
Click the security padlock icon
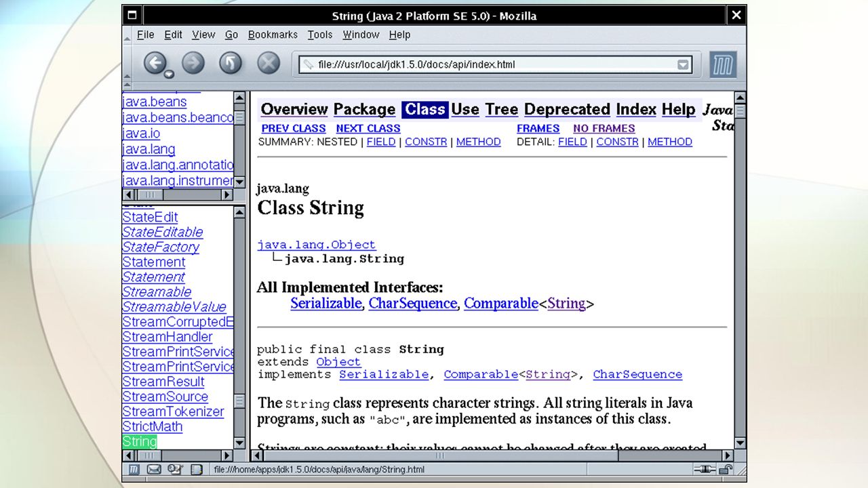pyautogui.click(x=725, y=469)
